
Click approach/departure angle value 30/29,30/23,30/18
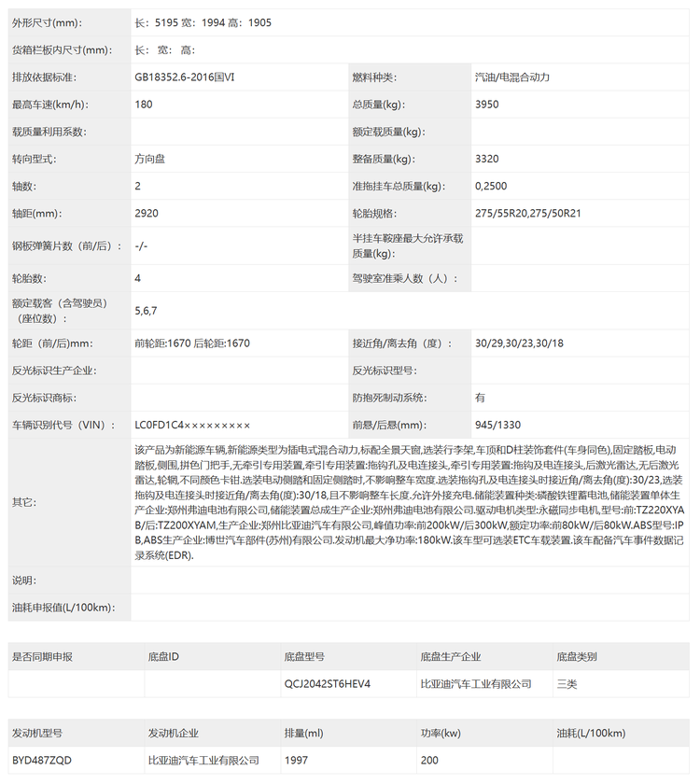pos(519,343)
